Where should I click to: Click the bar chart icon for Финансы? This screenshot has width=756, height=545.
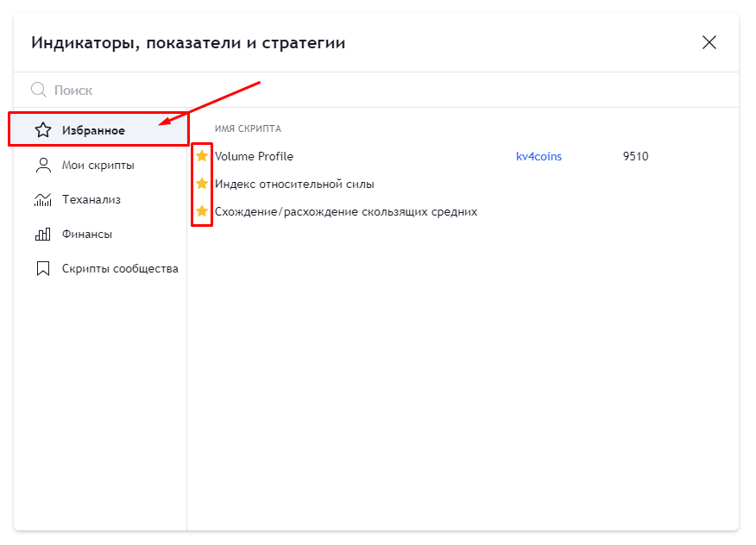(x=42, y=233)
